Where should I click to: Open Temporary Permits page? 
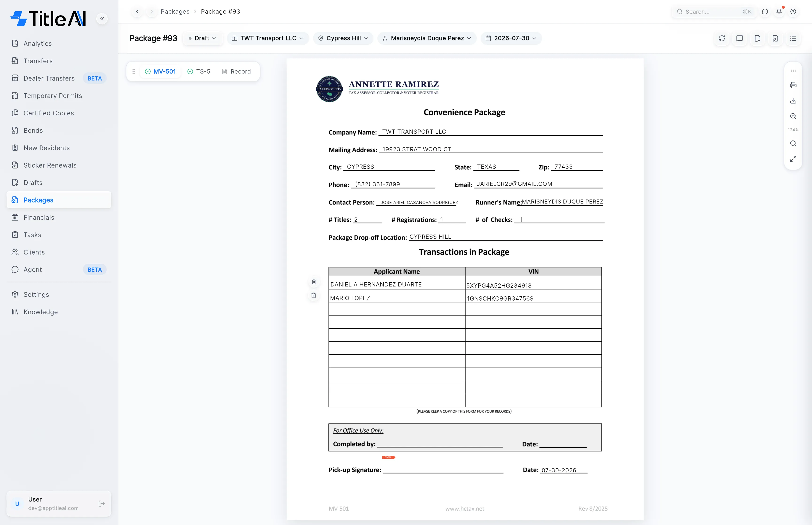(59, 95)
